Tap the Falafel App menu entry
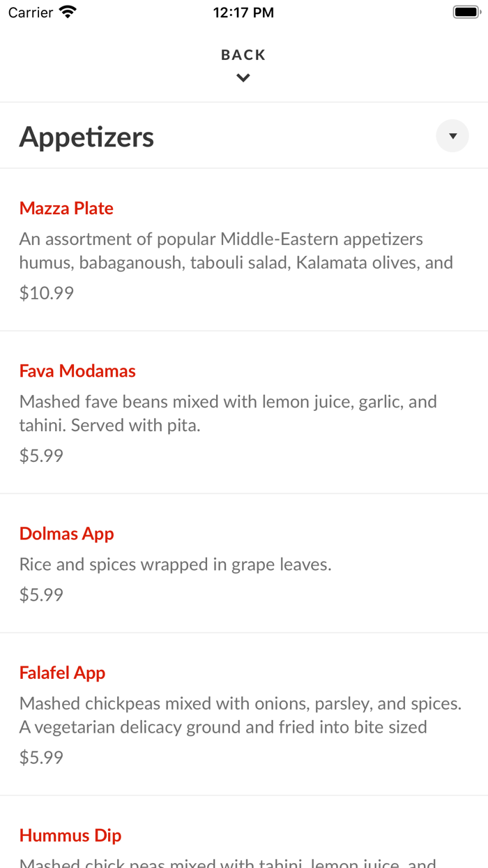The height and width of the screenshot is (868, 488). [62, 672]
